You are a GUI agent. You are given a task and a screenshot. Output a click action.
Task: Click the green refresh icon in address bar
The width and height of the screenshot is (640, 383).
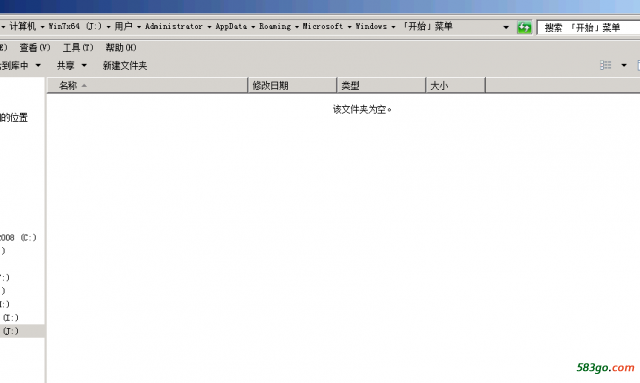point(524,27)
